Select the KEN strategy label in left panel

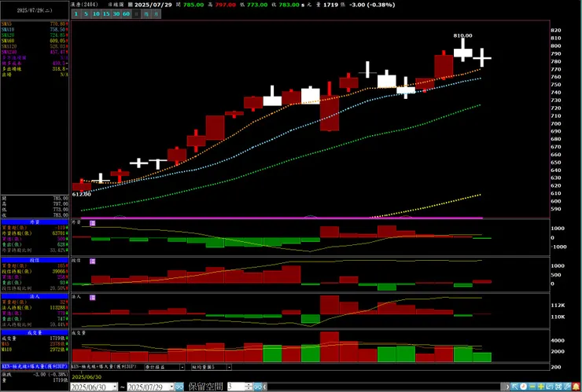(x=35, y=366)
